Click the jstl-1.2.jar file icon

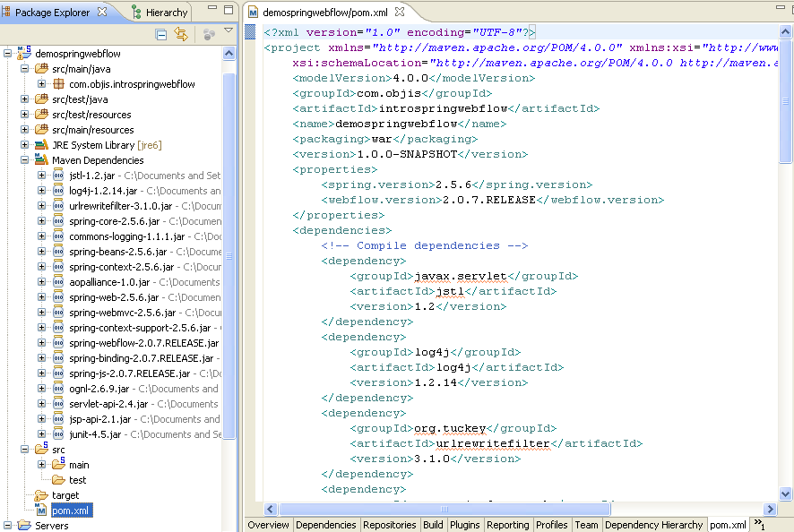[58, 176]
